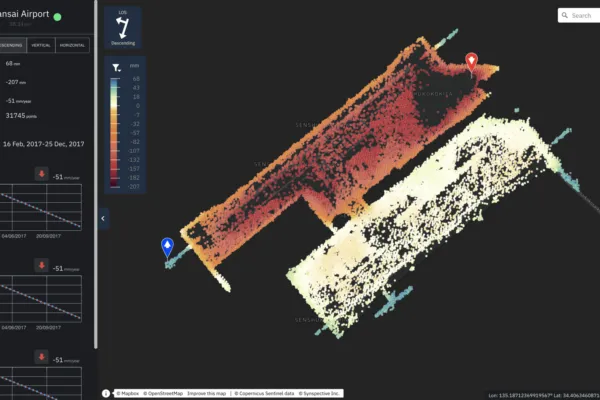The height and width of the screenshot is (400, 600).
Task: Open the color scale filter icon
Action: 116,67
